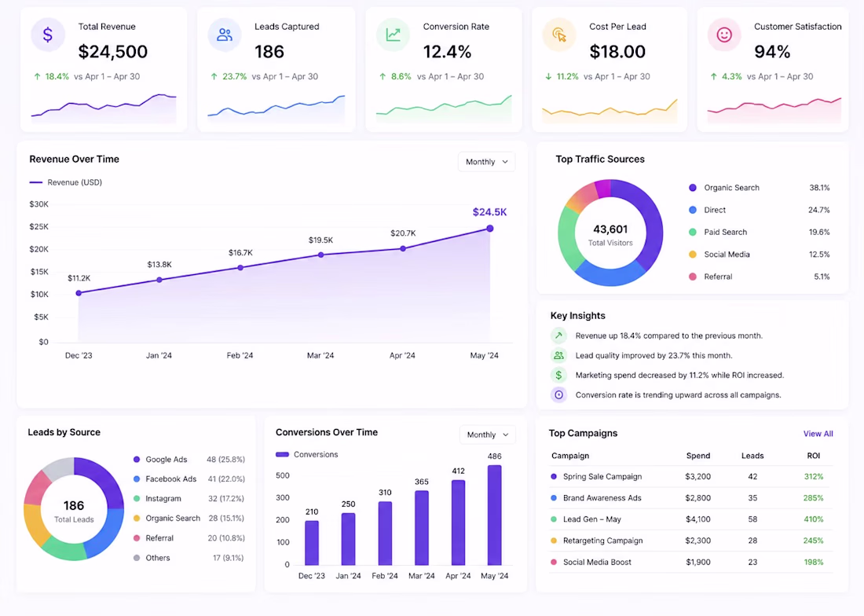
Task: Select the Brand Awareness Ads row
Action: click(691, 498)
